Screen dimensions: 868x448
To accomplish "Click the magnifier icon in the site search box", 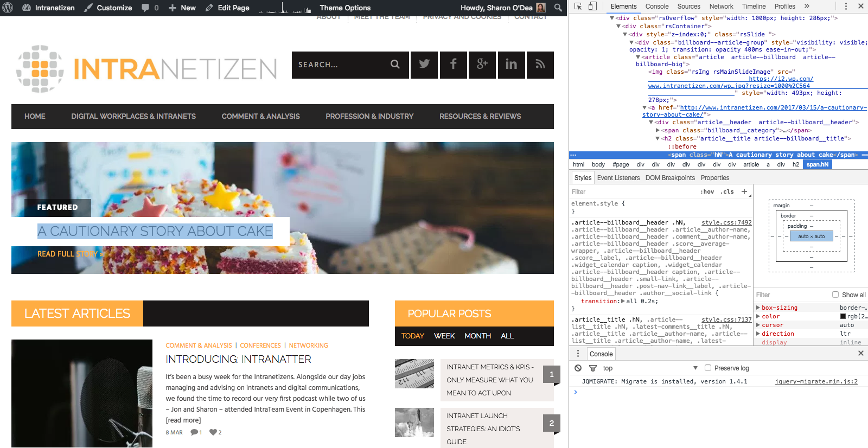I will click(395, 65).
